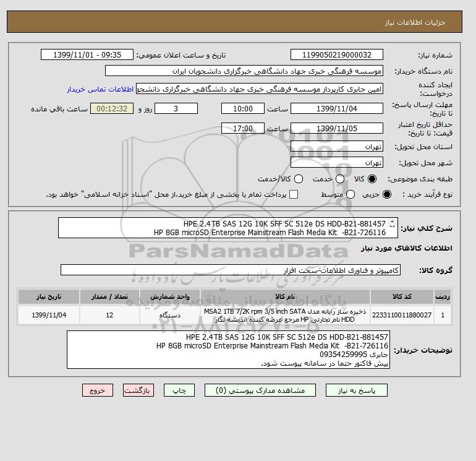Click the row number cell 1
476x461 pixels.
tap(443, 315)
